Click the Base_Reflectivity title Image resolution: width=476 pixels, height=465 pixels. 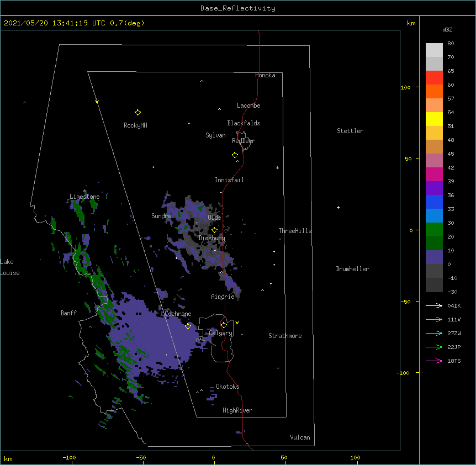click(238, 8)
